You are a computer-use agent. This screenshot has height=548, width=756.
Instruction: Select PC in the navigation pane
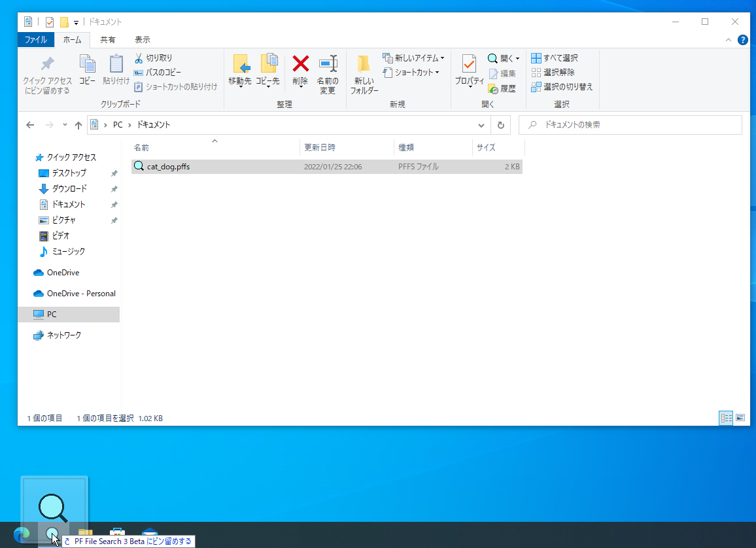pyautogui.click(x=69, y=315)
